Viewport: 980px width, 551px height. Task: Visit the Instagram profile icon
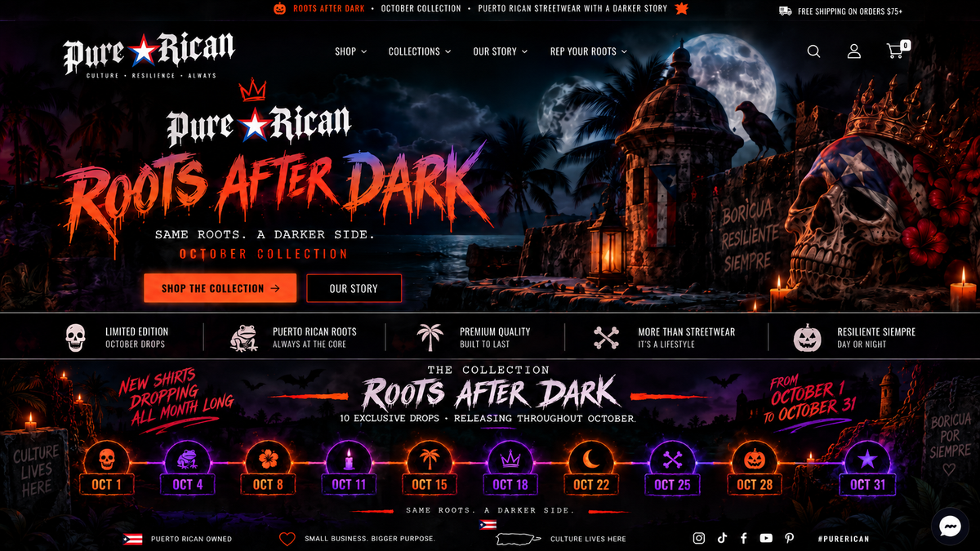(699, 538)
